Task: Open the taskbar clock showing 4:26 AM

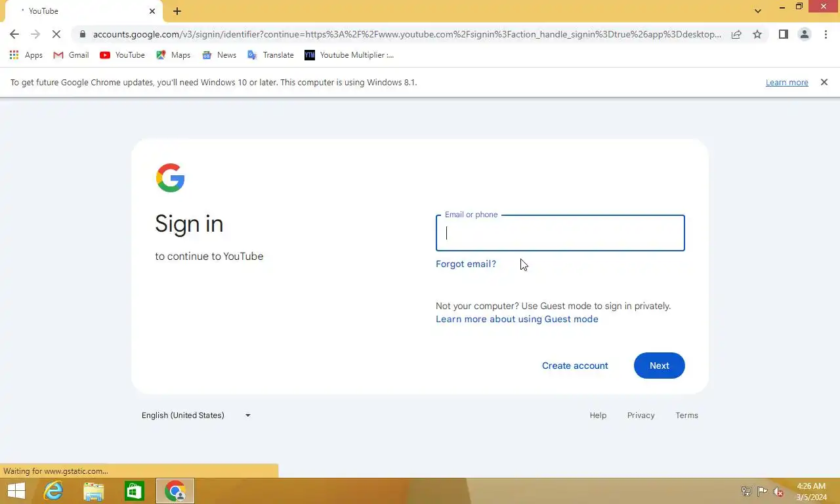Action: (x=811, y=492)
